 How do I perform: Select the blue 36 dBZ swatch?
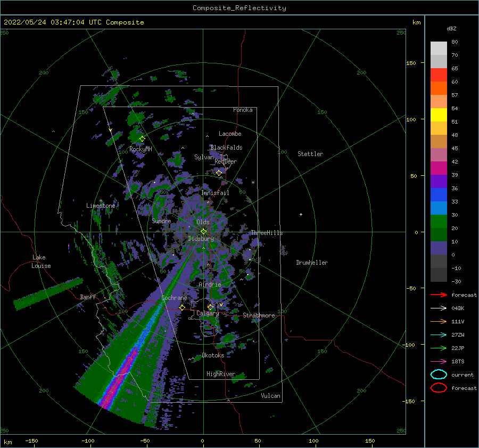coord(439,194)
